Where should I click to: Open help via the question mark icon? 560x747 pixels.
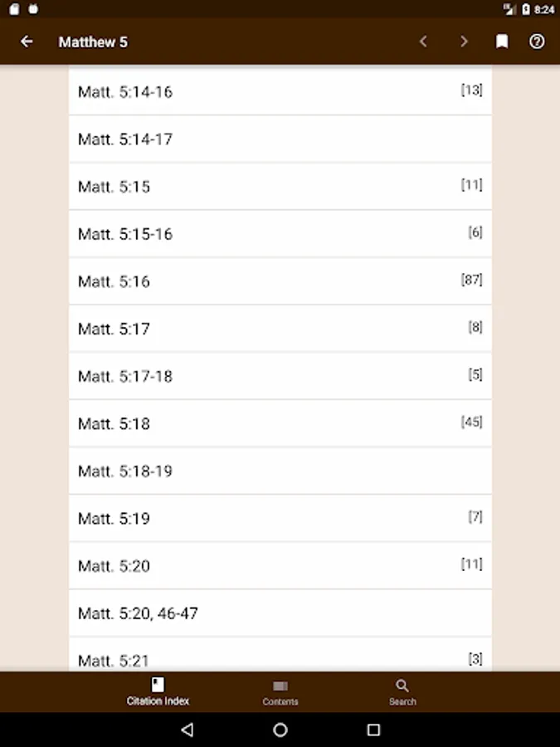point(537,41)
